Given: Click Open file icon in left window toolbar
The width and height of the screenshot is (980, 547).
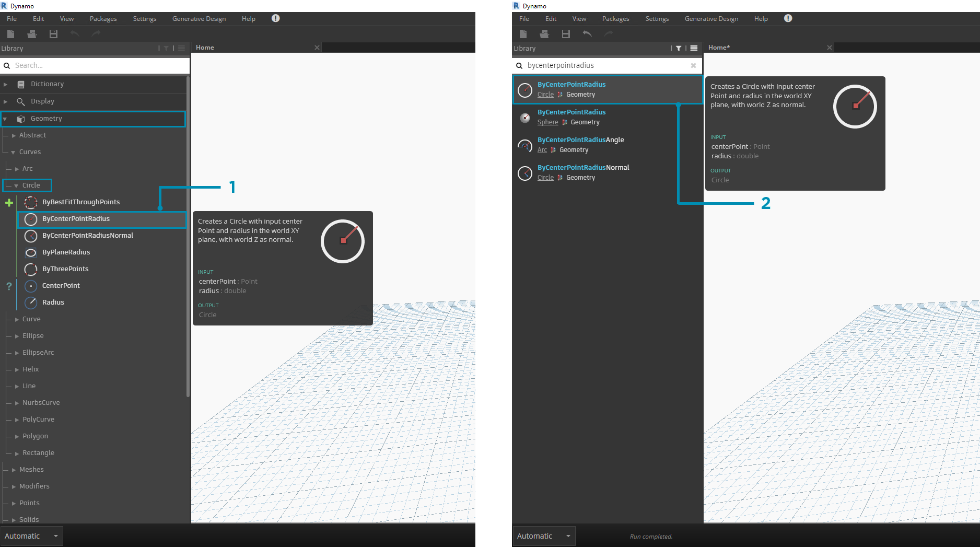Looking at the screenshot, I should [32, 34].
